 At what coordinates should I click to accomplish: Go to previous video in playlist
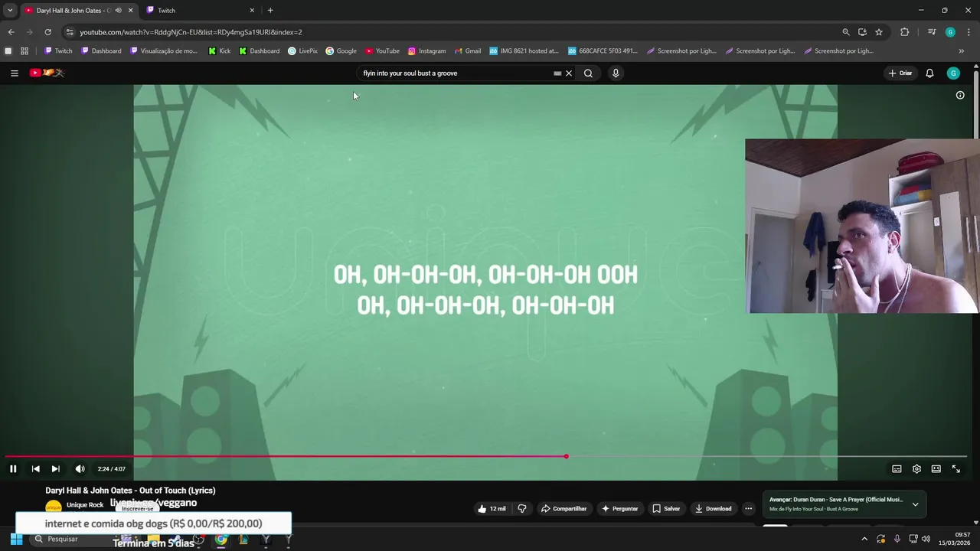point(35,469)
